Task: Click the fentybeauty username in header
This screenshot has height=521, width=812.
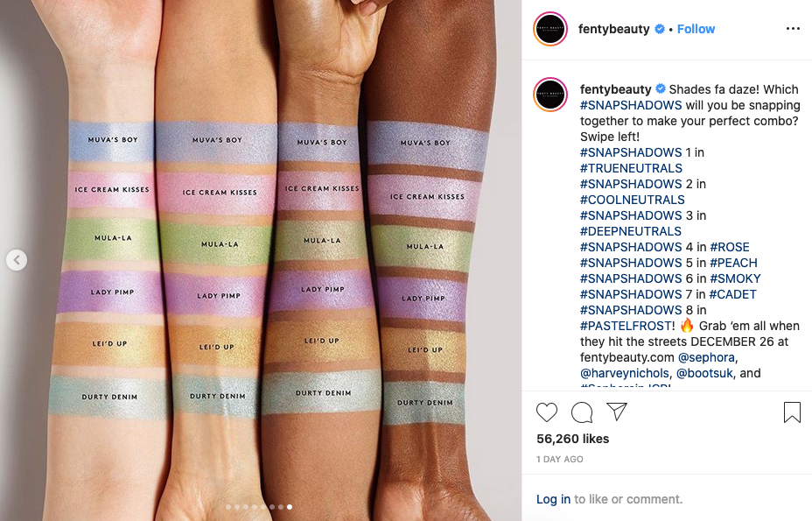Action: [x=613, y=29]
